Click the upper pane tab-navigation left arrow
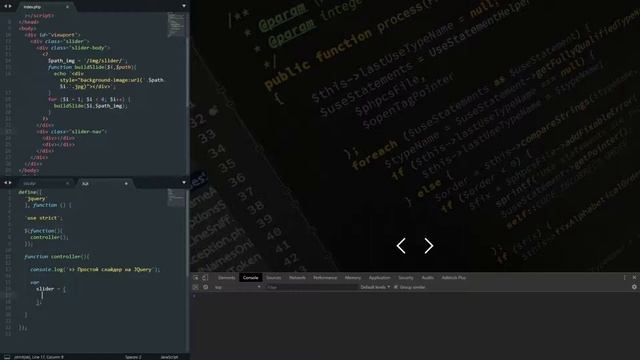This screenshot has width=640, height=360. [5, 6]
